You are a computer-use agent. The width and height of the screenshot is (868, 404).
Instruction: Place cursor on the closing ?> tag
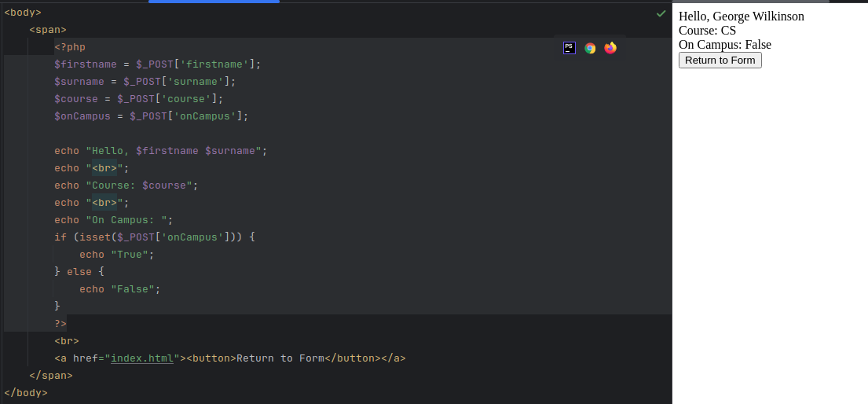[60, 324]
